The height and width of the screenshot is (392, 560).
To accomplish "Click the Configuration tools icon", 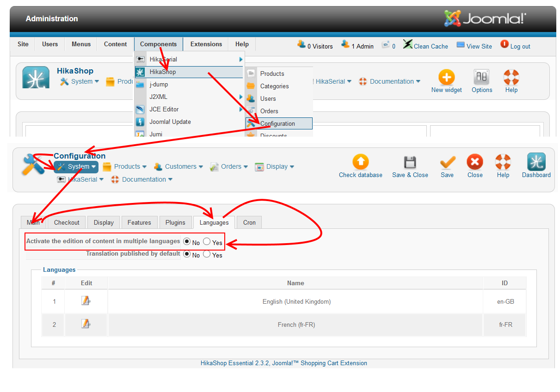I will point(34,165).
